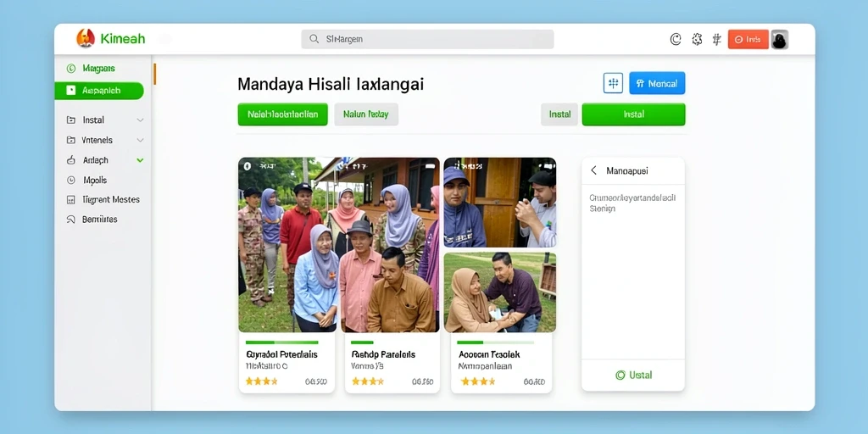
Task: Expand the Vntenels sidebar chevron
Action: (140, 140)
